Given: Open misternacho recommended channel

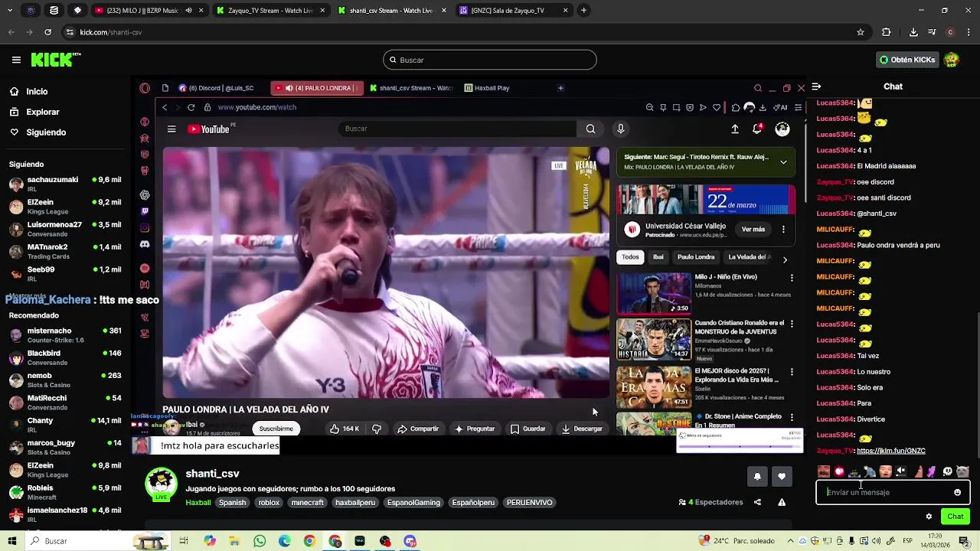Looking at the screenshot, I should (65, 334).
